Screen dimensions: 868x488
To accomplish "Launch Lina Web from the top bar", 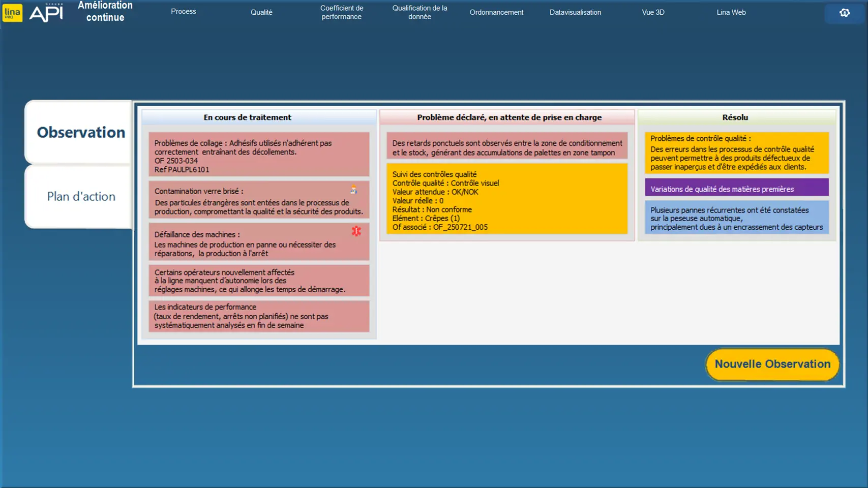I will pos(731,12).
